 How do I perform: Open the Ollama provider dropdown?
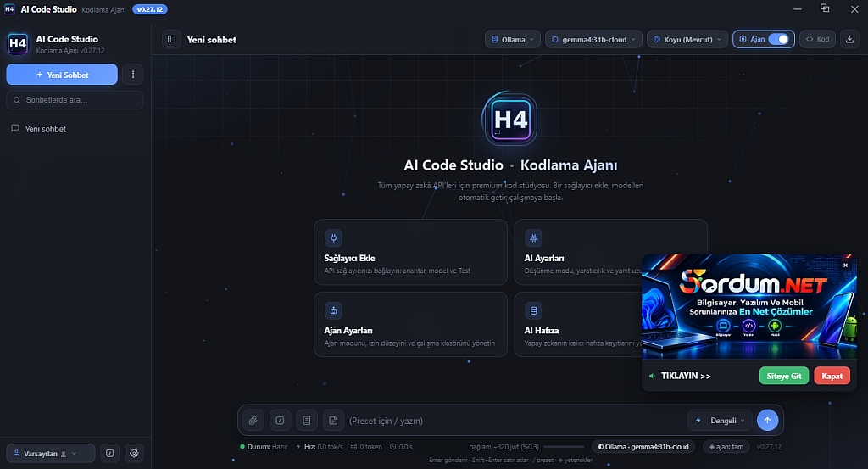click(513, 39)
